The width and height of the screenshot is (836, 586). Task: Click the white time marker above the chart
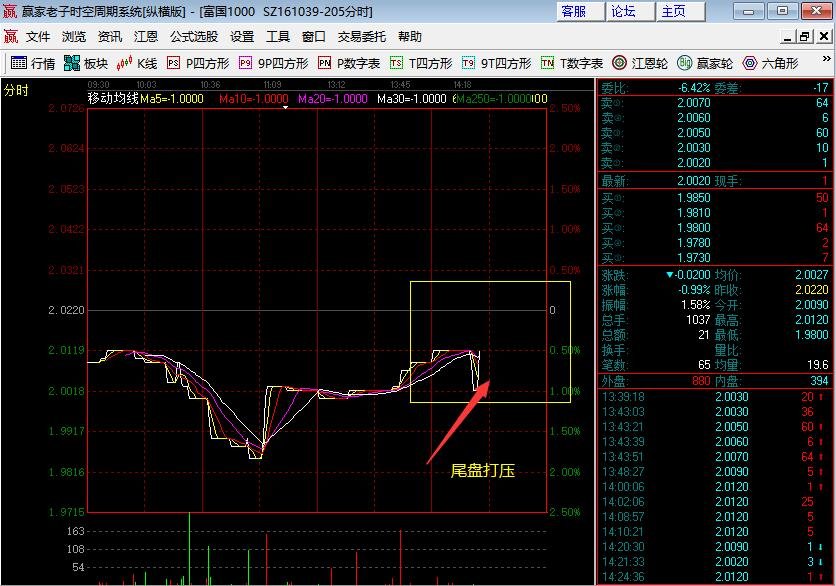(285, 107)
